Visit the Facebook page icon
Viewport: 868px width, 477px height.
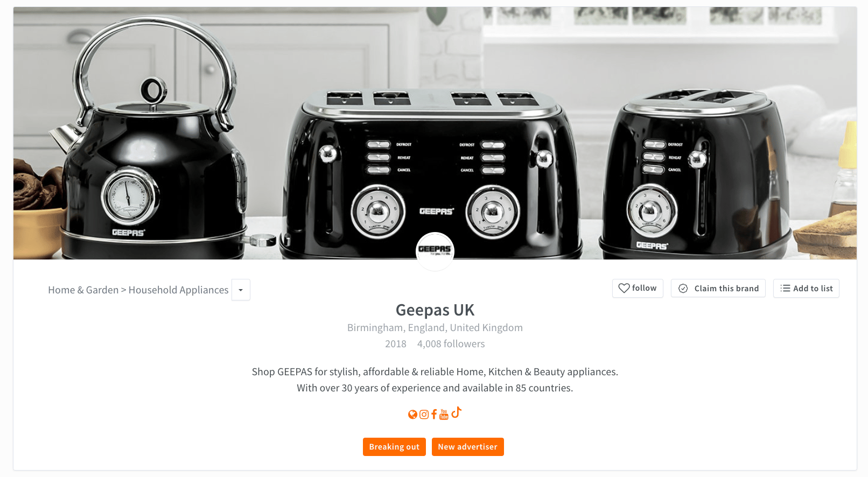tap(434, 415)
